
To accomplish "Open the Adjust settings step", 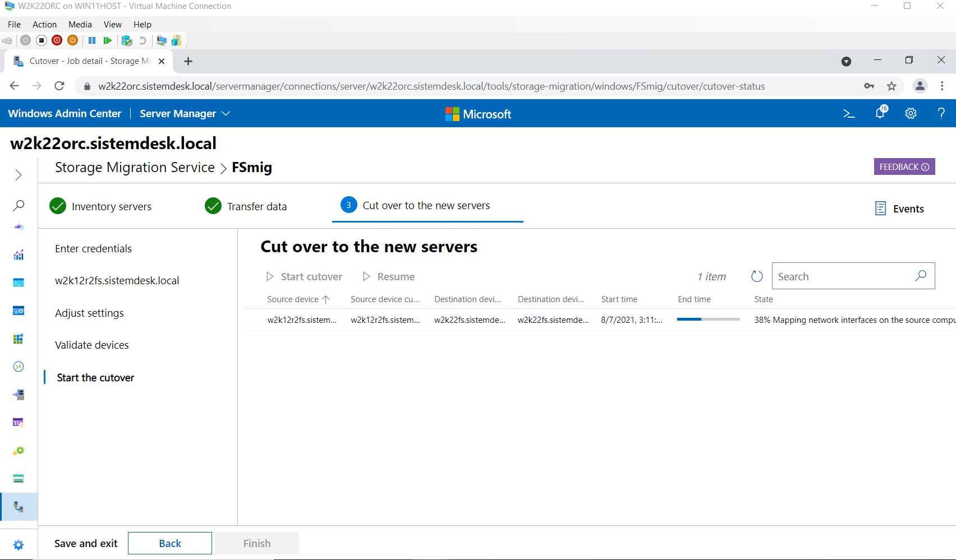I will pyautogui.click(x=89, y=313).
